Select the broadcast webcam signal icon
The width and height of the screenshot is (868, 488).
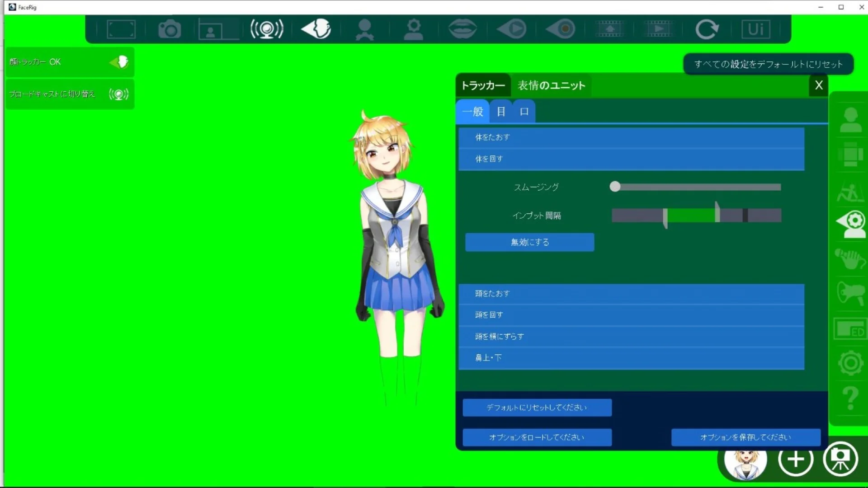coord(267,28)
